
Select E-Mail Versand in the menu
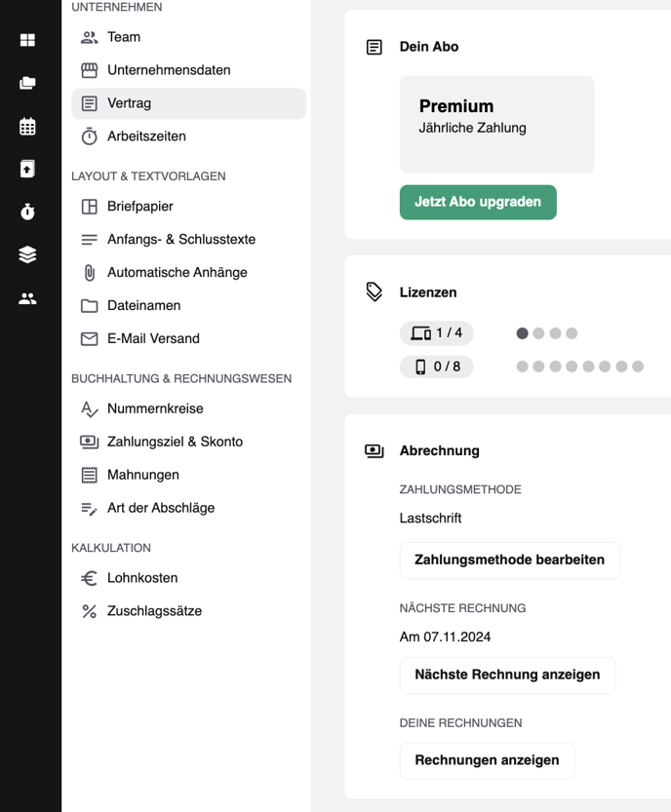[188, 338]
